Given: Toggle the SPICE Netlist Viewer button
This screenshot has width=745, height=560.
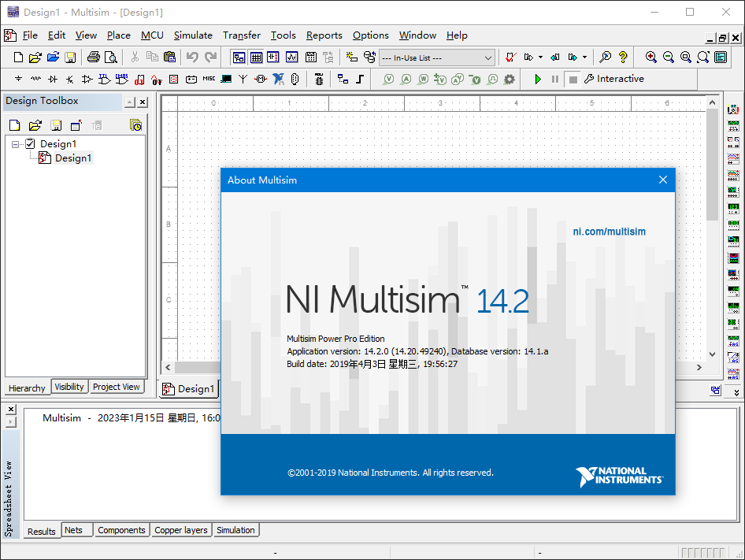Looking at the screenshot, I should coord(273,57).
